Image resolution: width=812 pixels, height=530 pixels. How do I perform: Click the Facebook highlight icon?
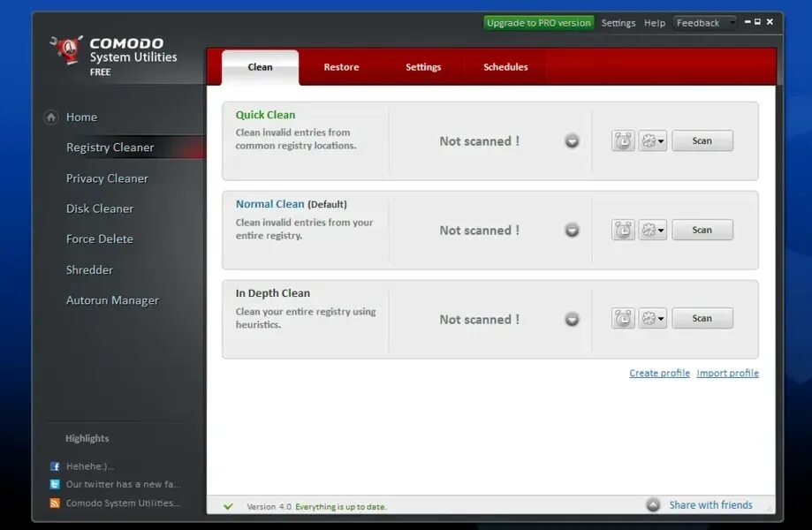[x=55, y=466]
